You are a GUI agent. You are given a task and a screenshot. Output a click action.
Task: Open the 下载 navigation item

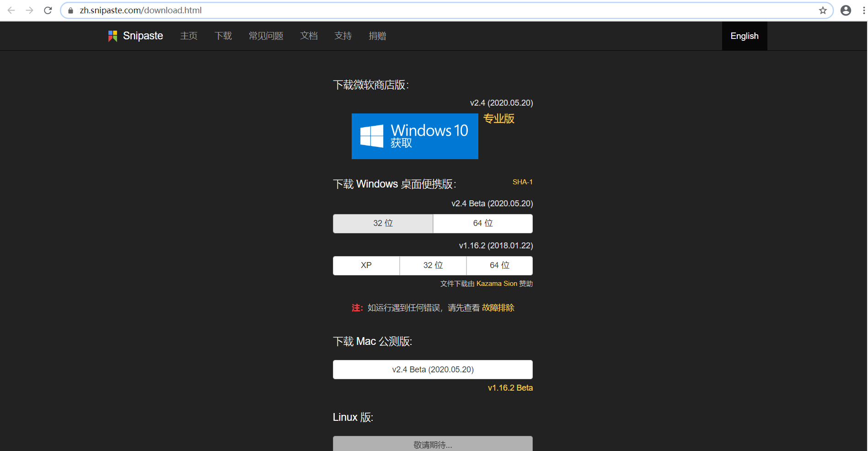(223, 36)
